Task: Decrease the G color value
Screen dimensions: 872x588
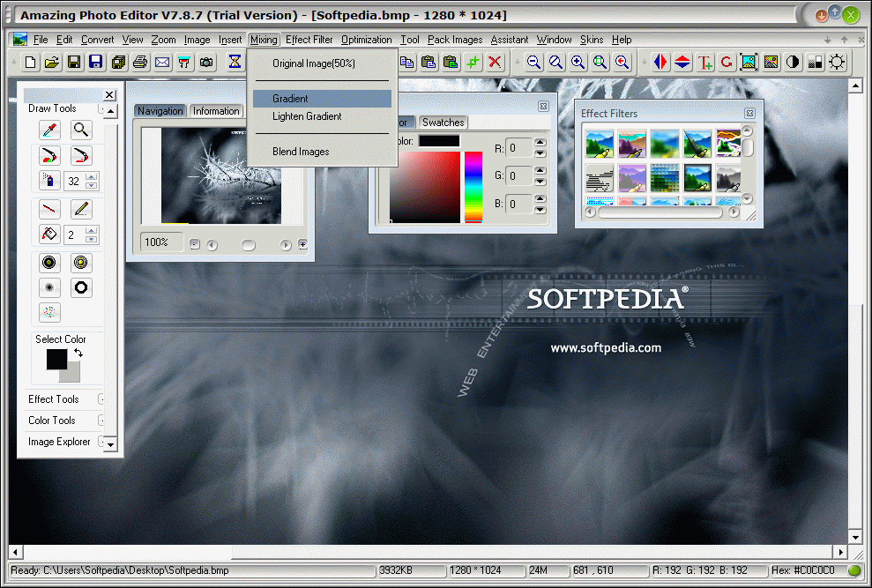Action: tap(540, 182)
